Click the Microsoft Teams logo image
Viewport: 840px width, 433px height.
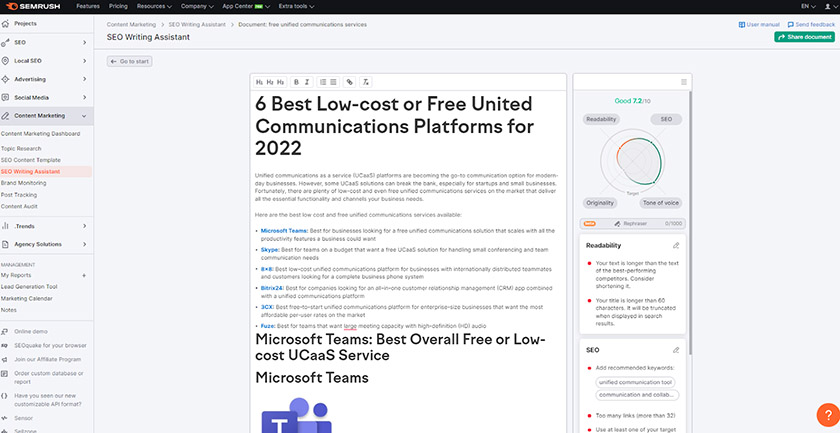tap(296, 415)
